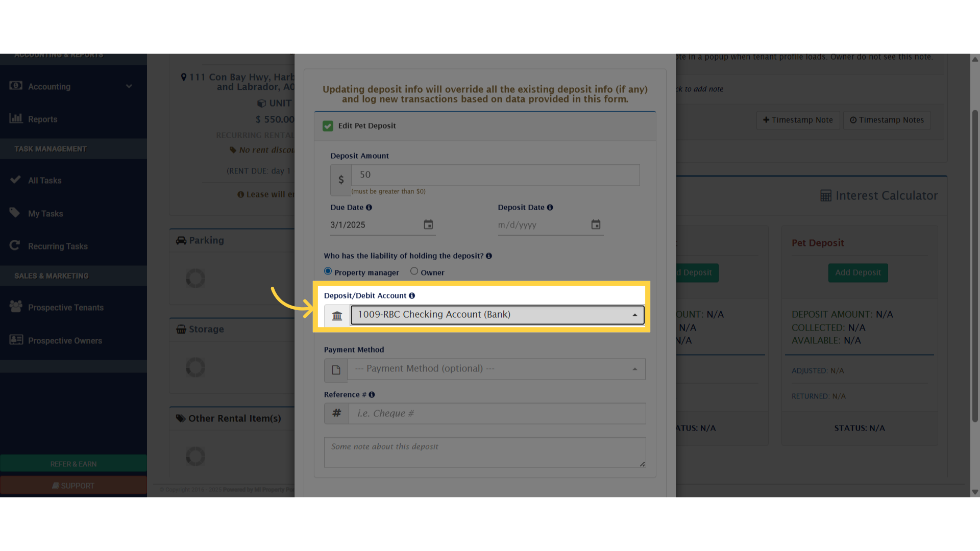980x551 pixels.
Task: Open the Interest Calculator link
Action: pos(879,195)
